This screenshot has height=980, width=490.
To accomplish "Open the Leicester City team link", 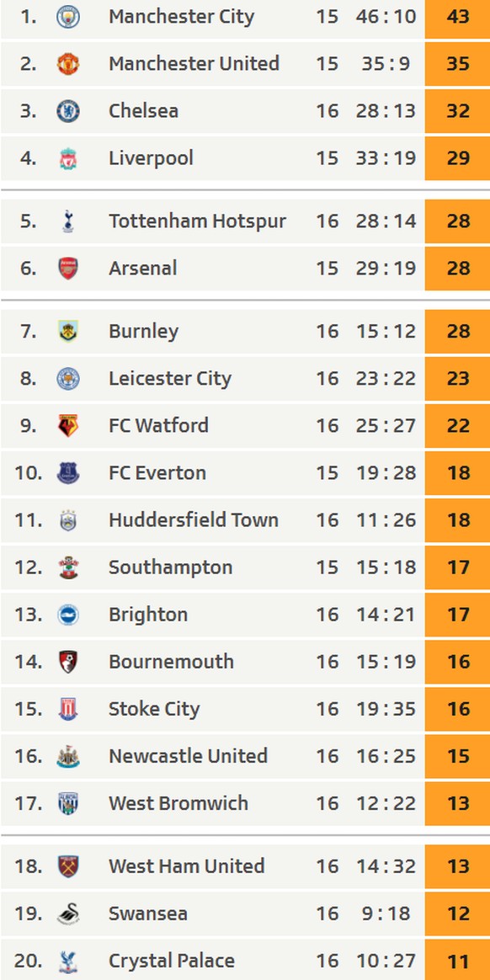I will (170, 378).
